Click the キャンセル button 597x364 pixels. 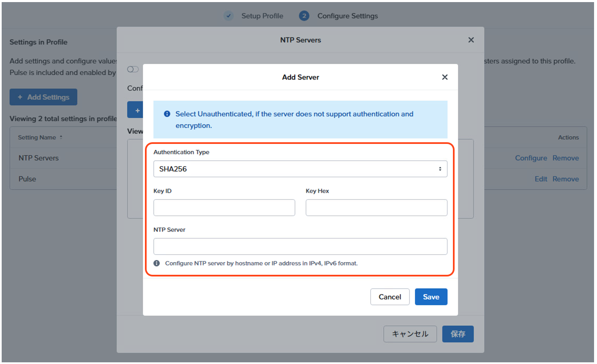point(410,334)
